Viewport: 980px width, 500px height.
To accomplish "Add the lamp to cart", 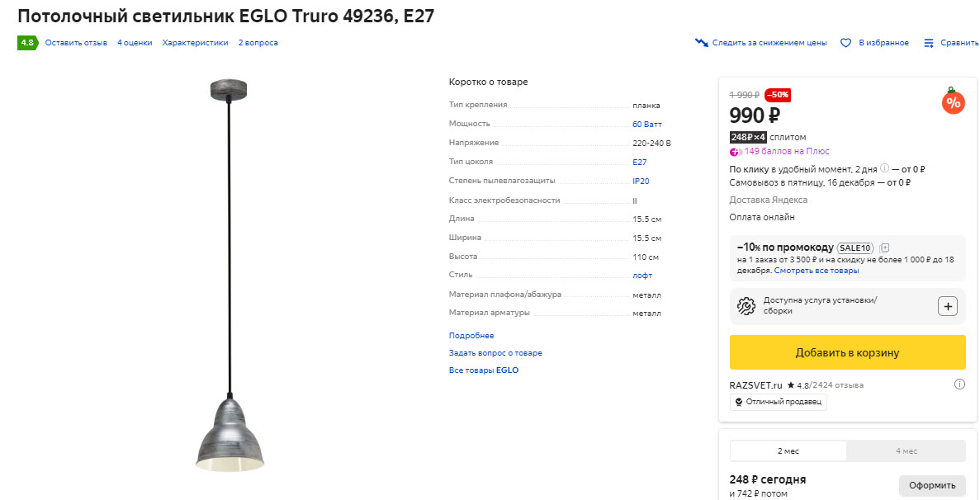I will coord(847,351).
